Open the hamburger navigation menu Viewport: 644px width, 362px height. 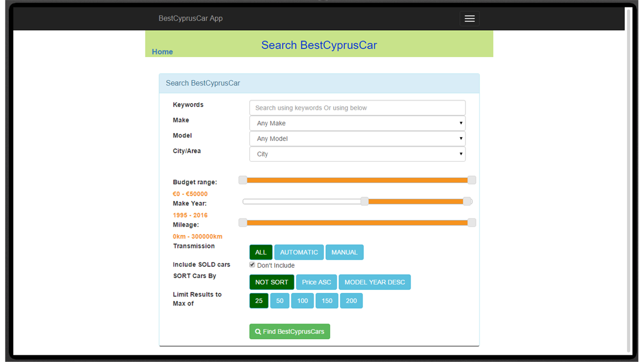[470, 18]
